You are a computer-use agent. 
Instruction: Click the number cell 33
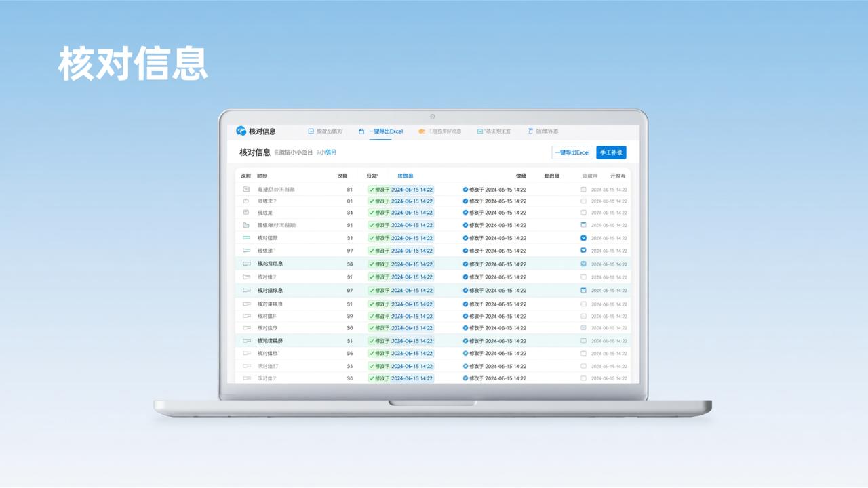pyautogui.click(x=350, y=366)
